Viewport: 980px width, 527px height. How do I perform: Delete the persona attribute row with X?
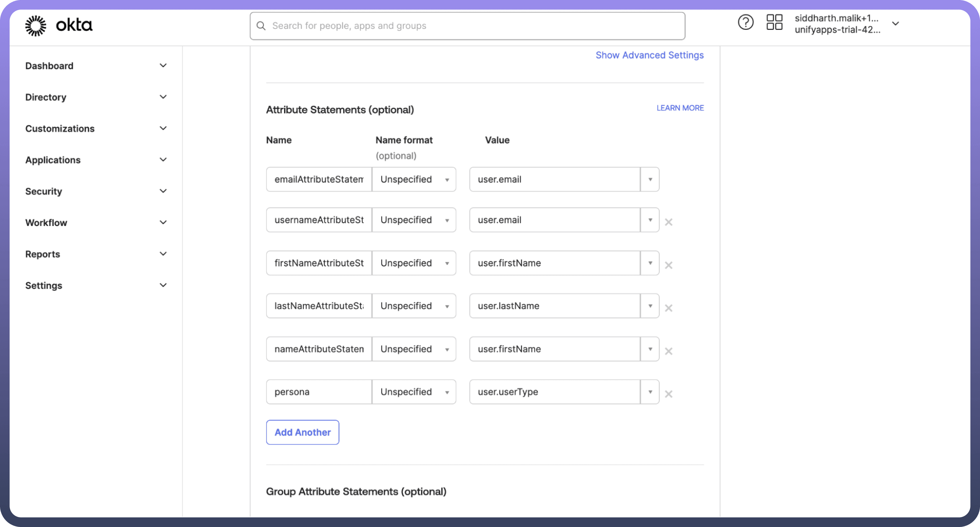tap(668, 394)
